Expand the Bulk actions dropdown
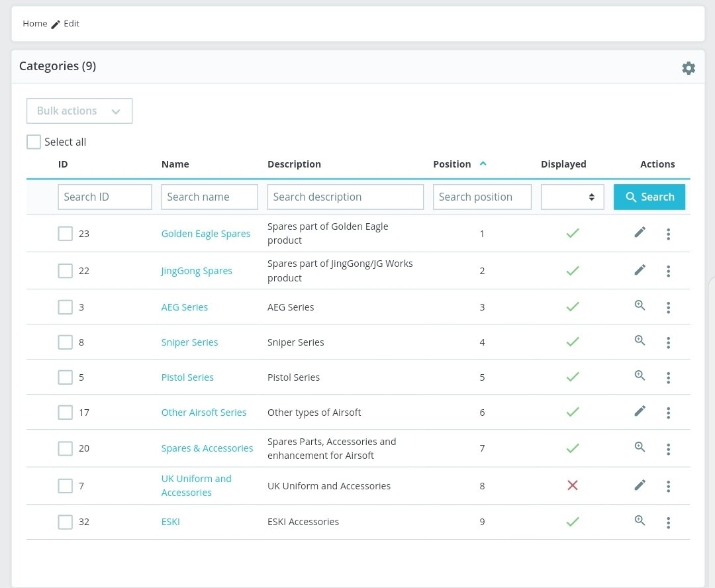715x588 pixels. click(79, 111)
